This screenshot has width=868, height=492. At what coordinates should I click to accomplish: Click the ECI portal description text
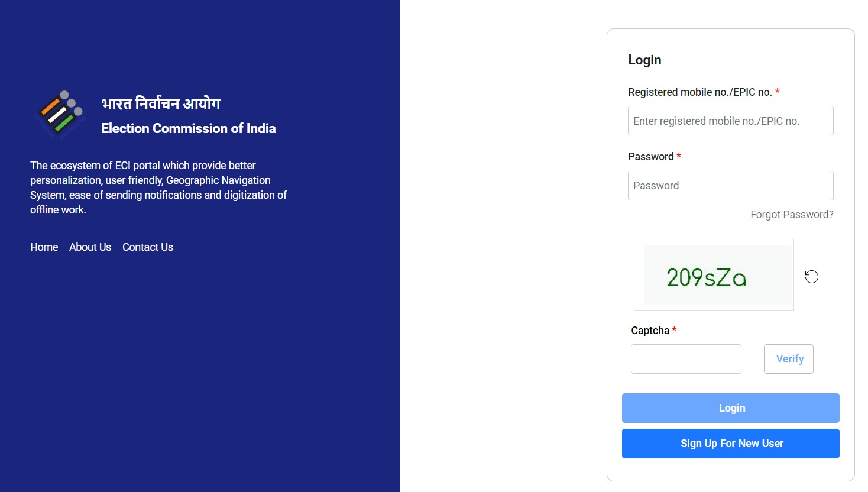pyautogui.click(x=158, y=187)
